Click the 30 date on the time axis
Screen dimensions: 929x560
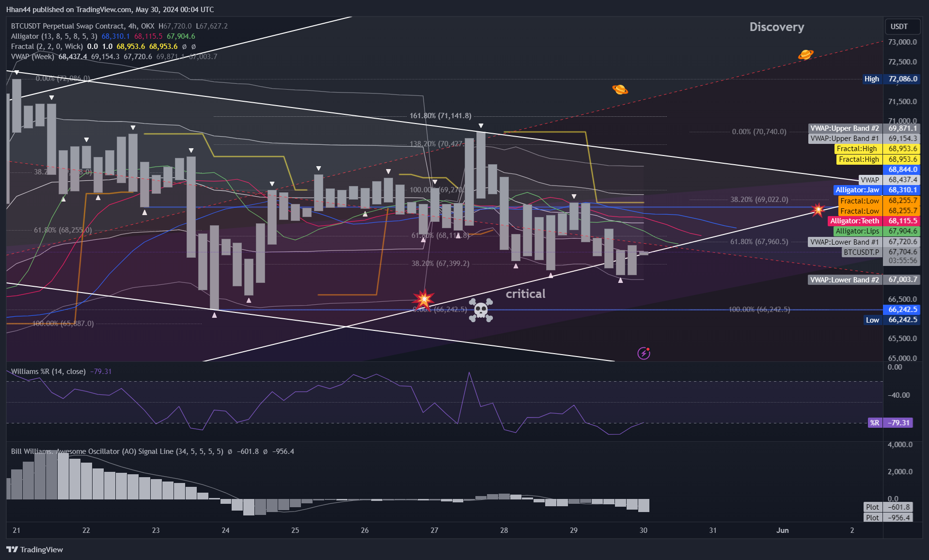(643, 530)
